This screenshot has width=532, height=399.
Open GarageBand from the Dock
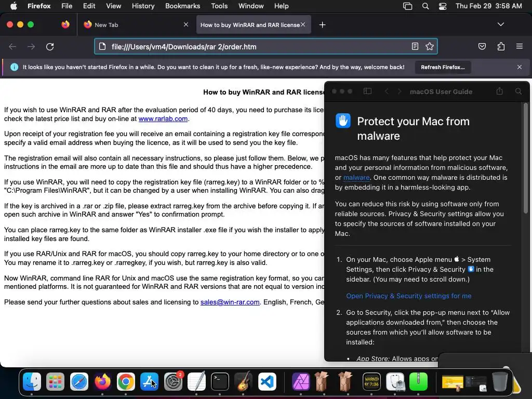[244, 382]
